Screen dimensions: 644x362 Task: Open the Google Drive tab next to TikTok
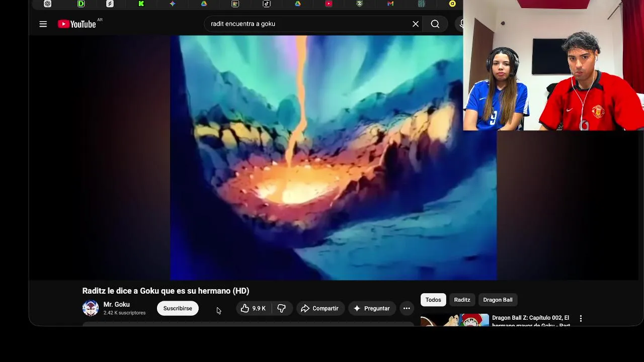click(298, 4)
